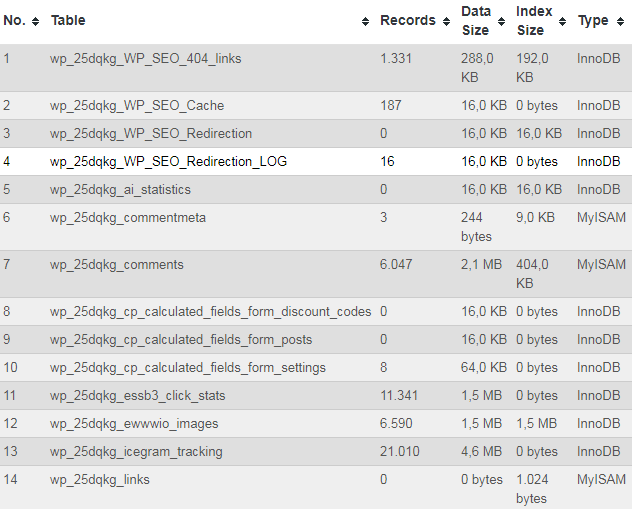This screenshot has width=632, height=509.
Task: Click the sort arrows beside the Records header
Action: [x=446, y=21]
